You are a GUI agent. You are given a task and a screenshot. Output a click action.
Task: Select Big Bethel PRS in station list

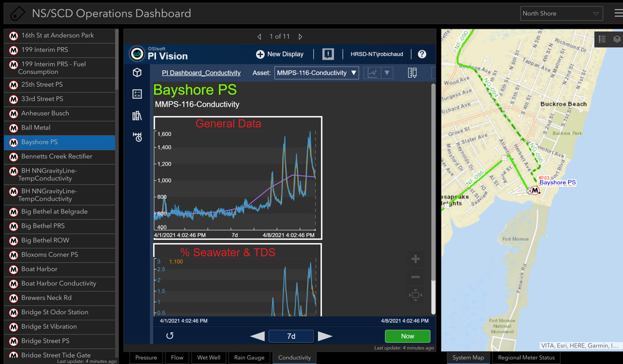click(x=60, y=226)
